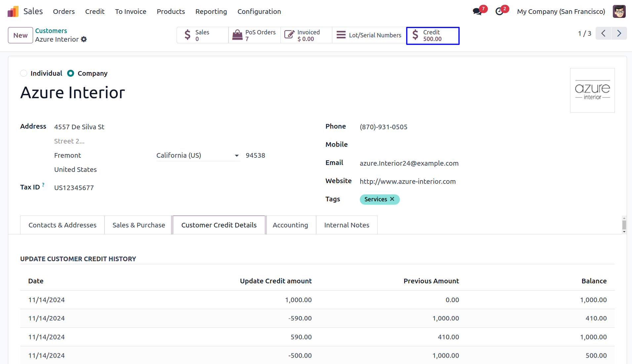Expand the California (US) state dropdown
The image size is (632, 364).
(x=236, y=156)
